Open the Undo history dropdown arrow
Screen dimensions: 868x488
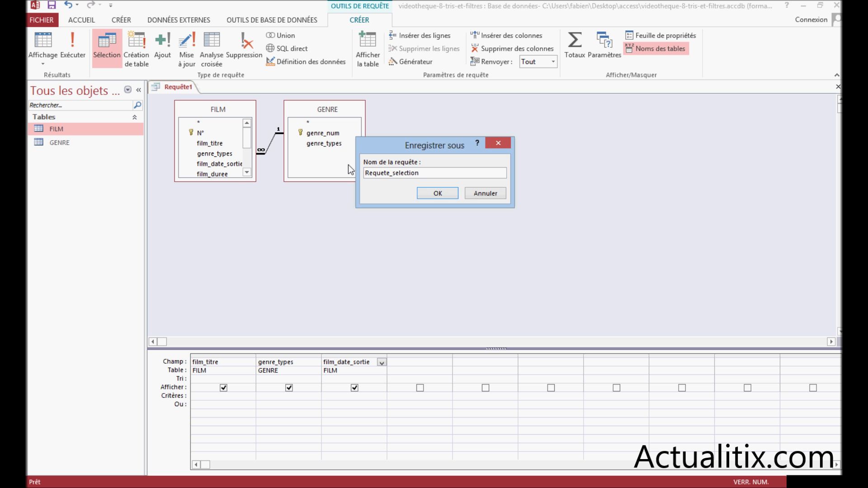pos(77,5)
